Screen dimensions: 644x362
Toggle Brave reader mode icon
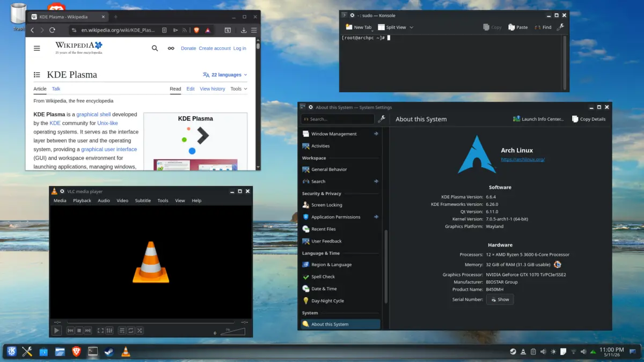tap(164, 31)
